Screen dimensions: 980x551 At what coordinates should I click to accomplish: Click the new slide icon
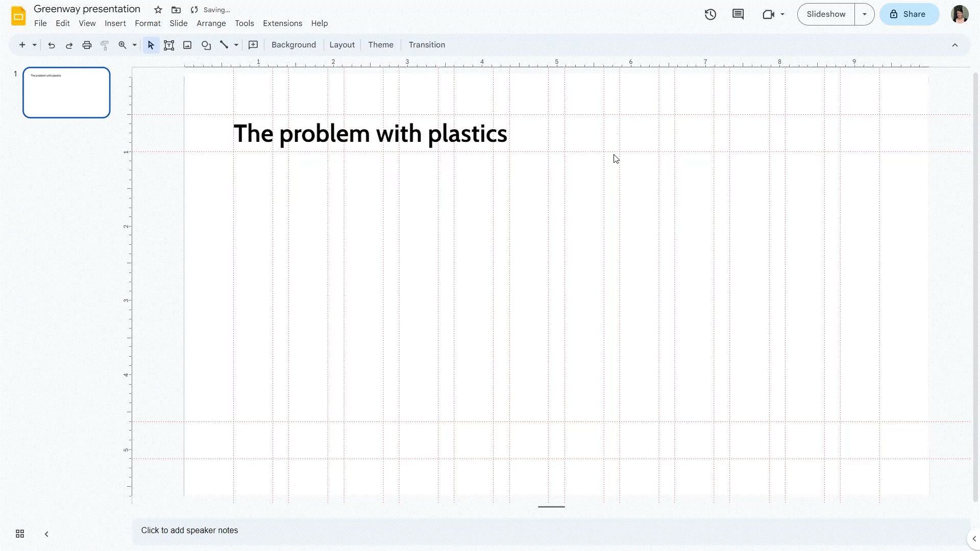tap(21, 44)
